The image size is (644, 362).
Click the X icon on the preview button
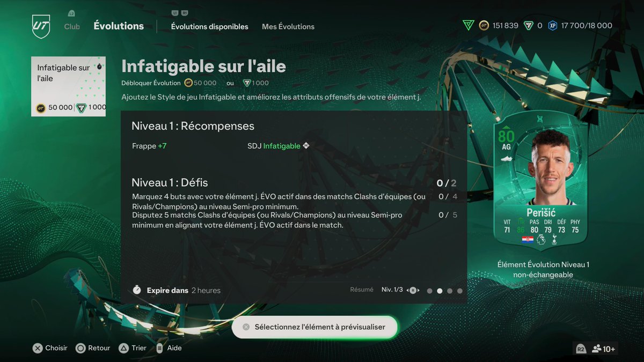click(x=246, y=327)
